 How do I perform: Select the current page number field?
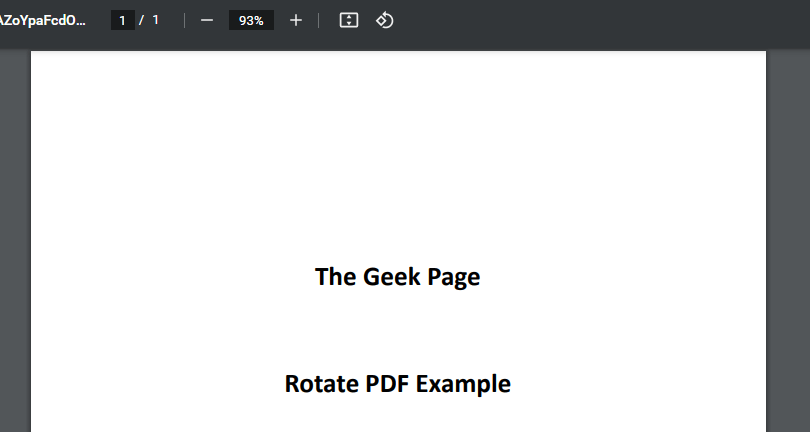coord(122,20)
